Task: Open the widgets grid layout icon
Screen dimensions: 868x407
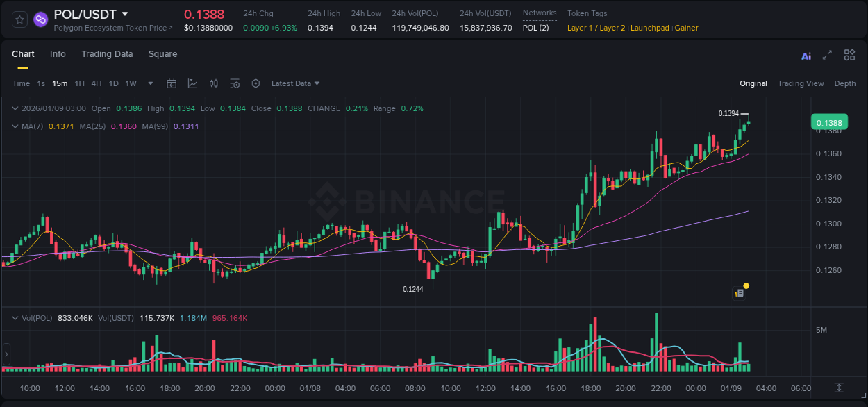Action: [x=849, y=55]
